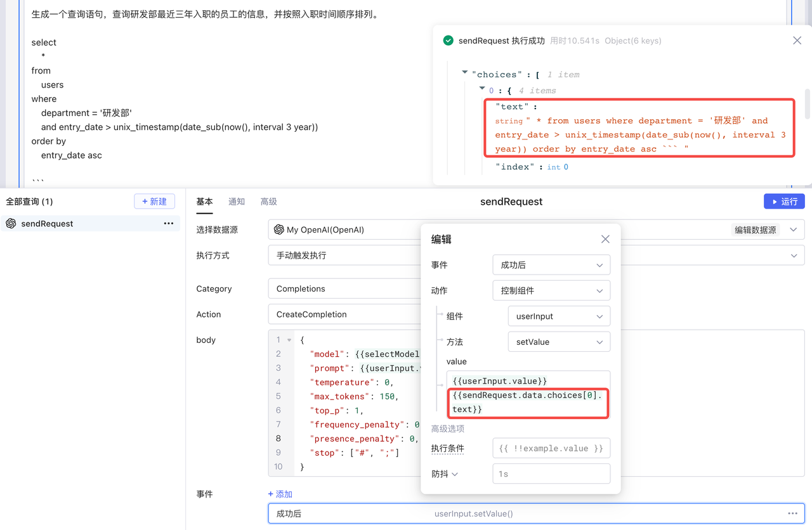Open the 成功后 event row options menu
This screenshot has height=530, width=812.
(792, 514)
